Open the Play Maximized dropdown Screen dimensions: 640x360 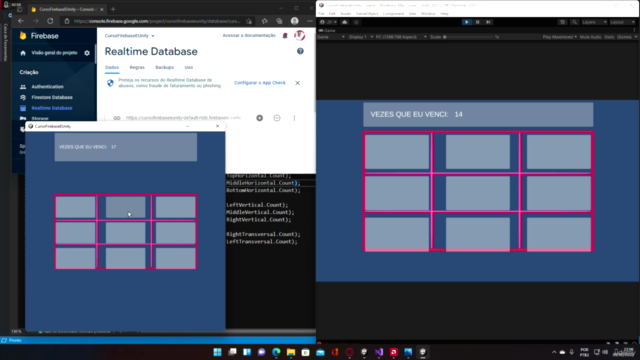click(560, 37)
